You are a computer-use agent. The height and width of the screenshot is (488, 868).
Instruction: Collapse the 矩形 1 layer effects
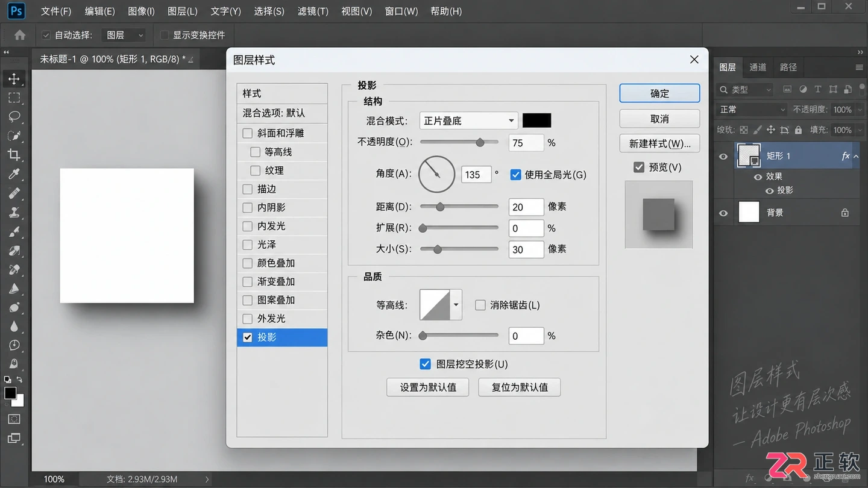[856, 156]
